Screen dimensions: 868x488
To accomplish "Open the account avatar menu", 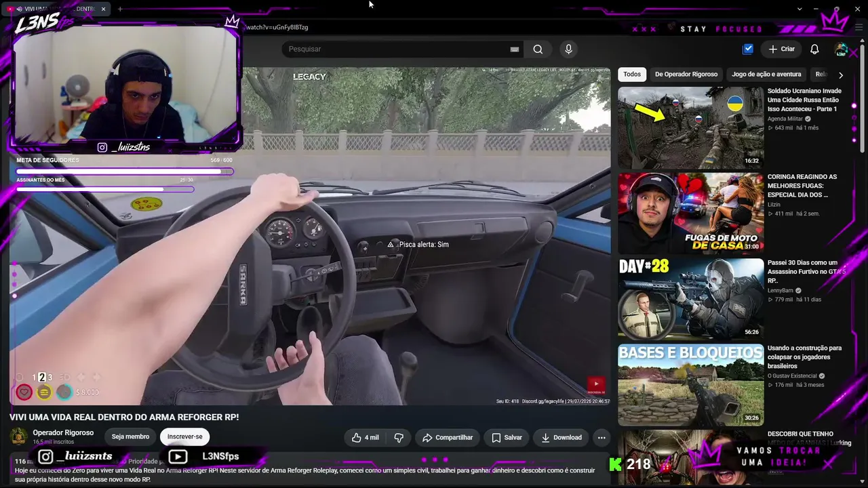I will (842, 49).
